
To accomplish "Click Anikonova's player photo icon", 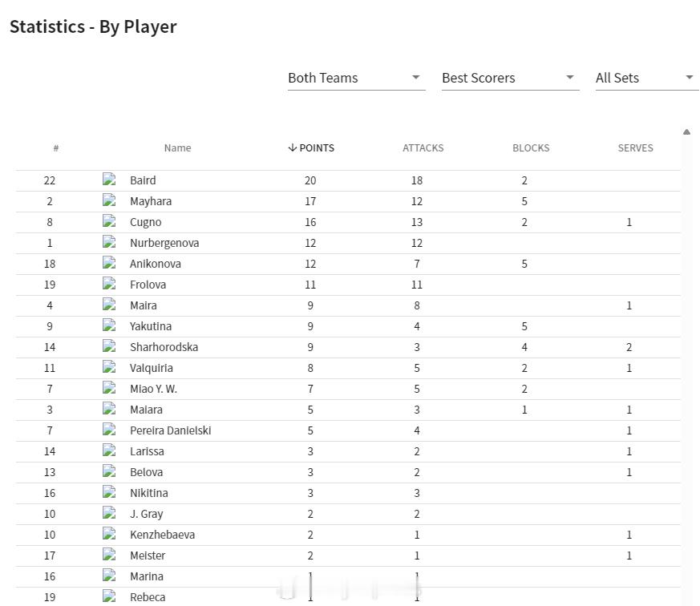I will [x=109, y=264].
